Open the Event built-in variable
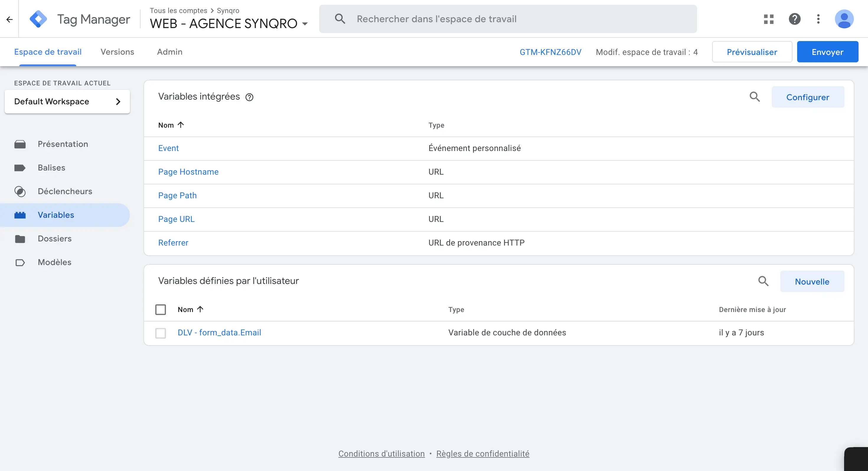The width and height of the screenshot is (868, 471). coord(168,148)
